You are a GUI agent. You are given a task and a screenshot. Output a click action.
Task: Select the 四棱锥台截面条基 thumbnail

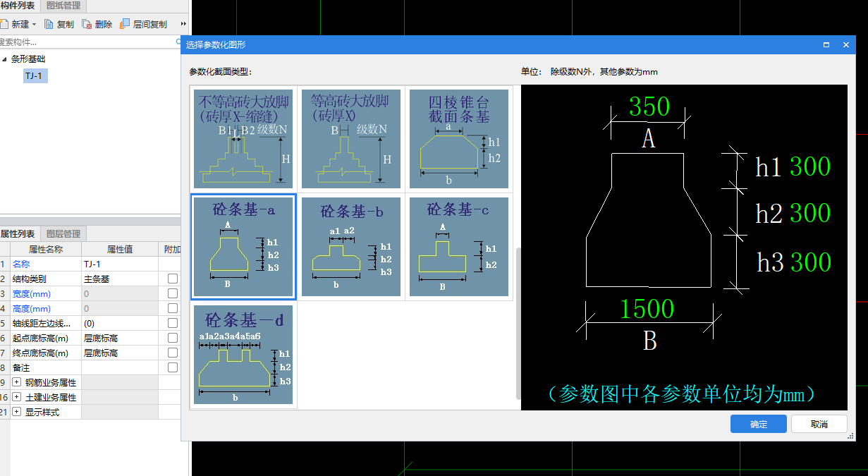click(x=459, y=139)
